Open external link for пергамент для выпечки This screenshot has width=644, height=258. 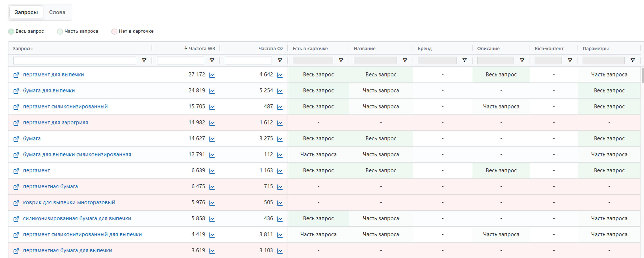16,75
